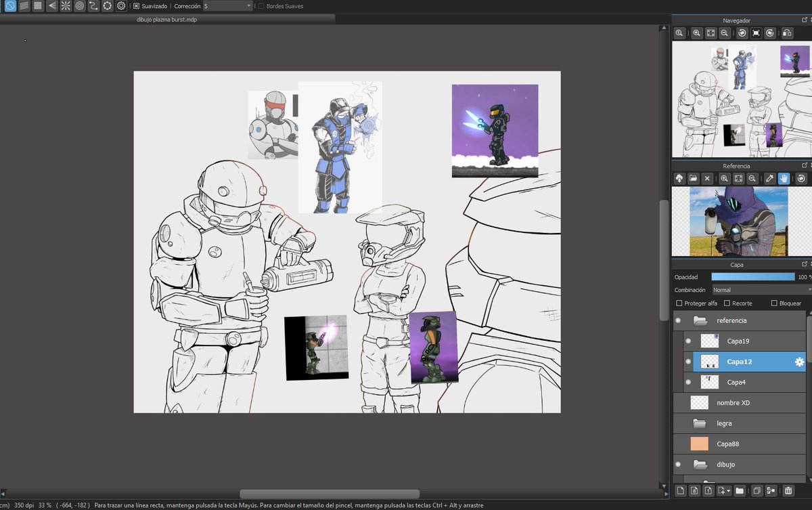Zoom out using the Navegador panel
Viewport: 812px width, 510px height.
(x=725, y=33)
